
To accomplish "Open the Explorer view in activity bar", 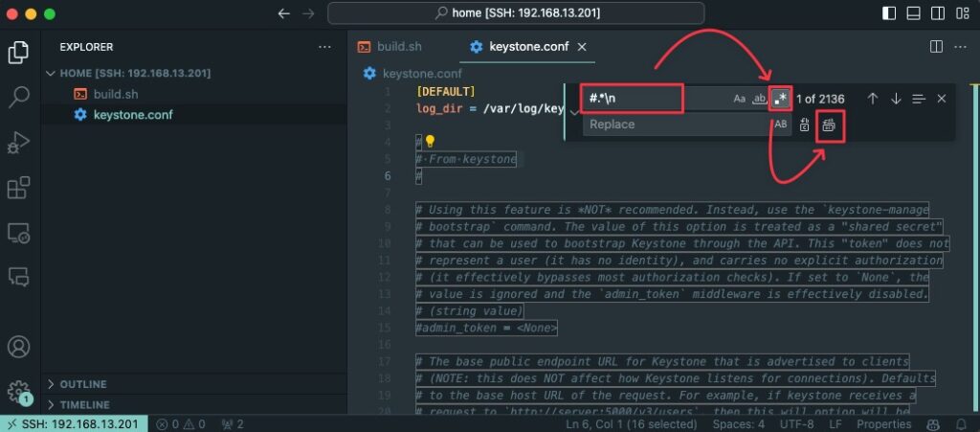I will click(x=19, y=53).
